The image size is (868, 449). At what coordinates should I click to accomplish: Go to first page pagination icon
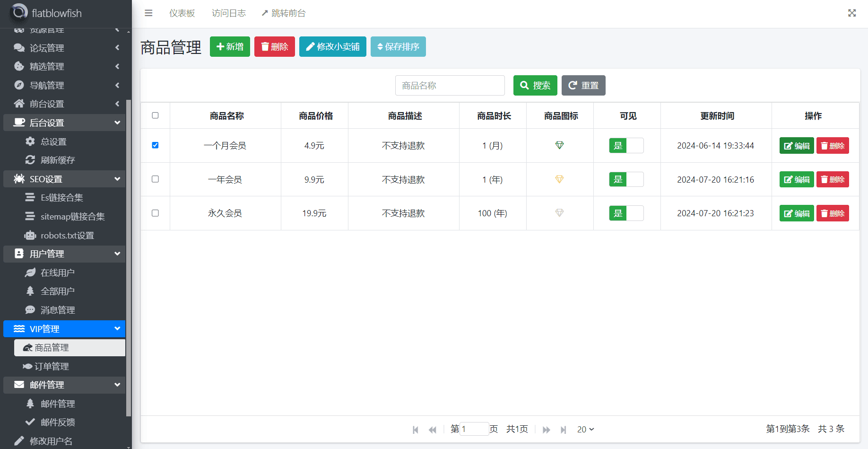pos(416,430)
